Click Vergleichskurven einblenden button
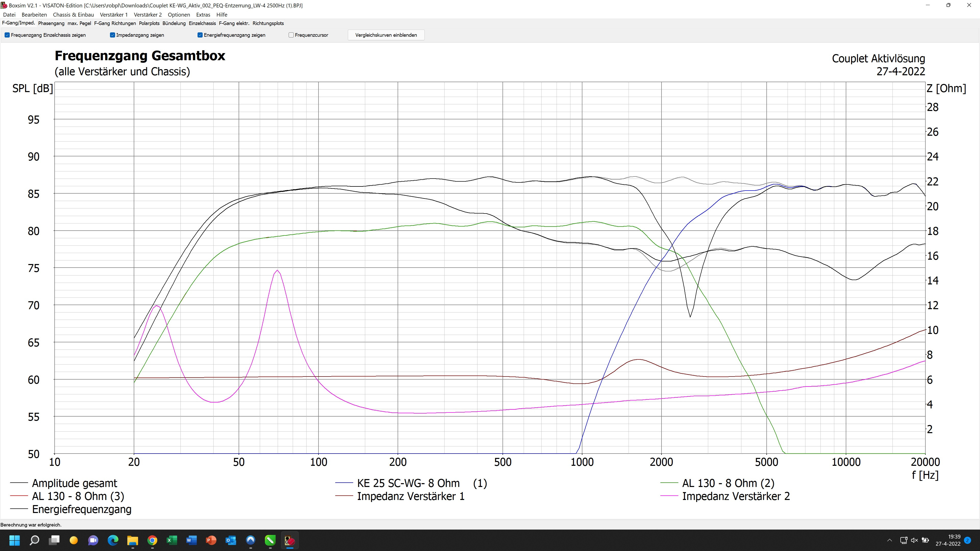The image size is (980, 551). 386,35
